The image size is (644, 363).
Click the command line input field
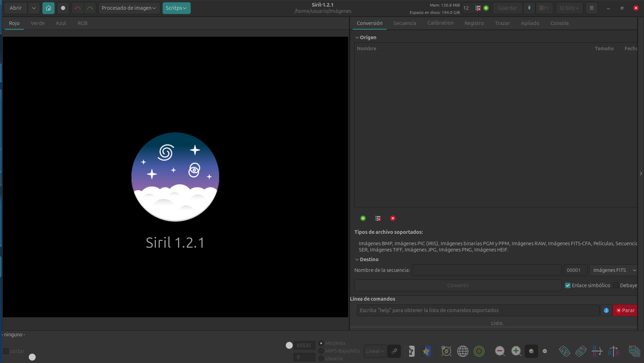tap(478, 310)
